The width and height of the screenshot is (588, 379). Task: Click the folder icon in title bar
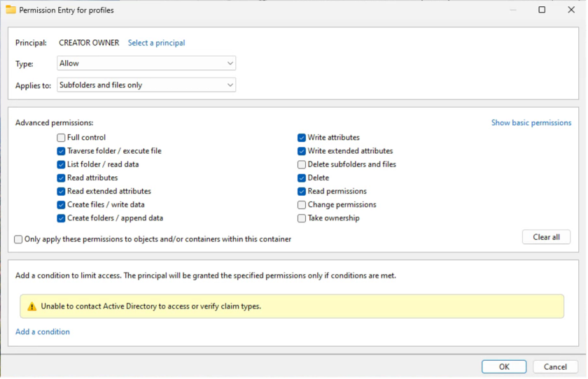pyautogui.click(x=10, y=10)
